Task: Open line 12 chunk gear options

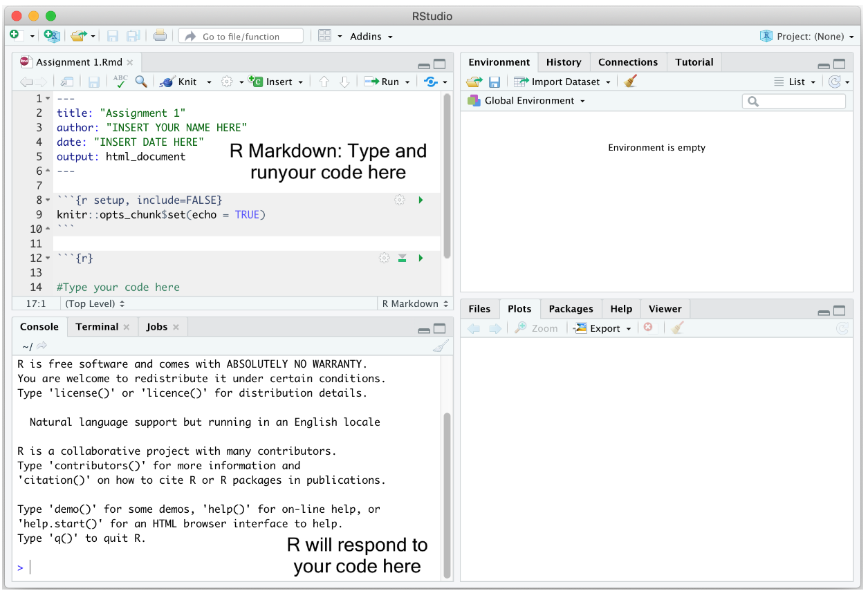Action: [x=384, y=258]
